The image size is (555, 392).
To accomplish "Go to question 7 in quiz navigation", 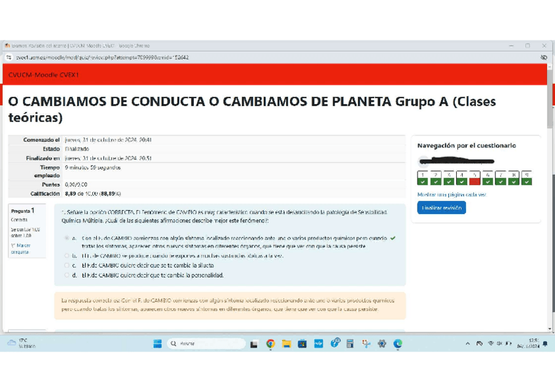I will click(501, 178).
